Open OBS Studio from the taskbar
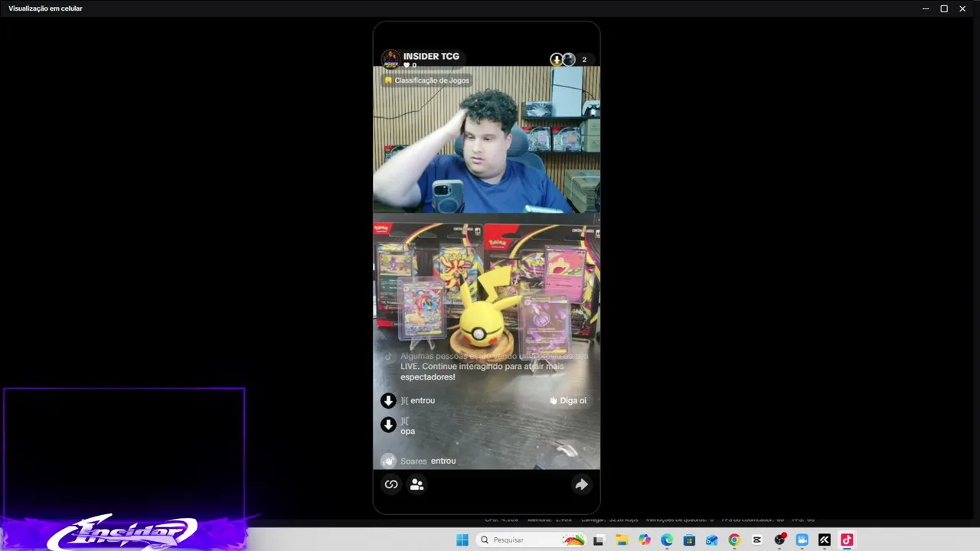Image resolution: width=980 pixels, height=551 pixels. [779, 540]
